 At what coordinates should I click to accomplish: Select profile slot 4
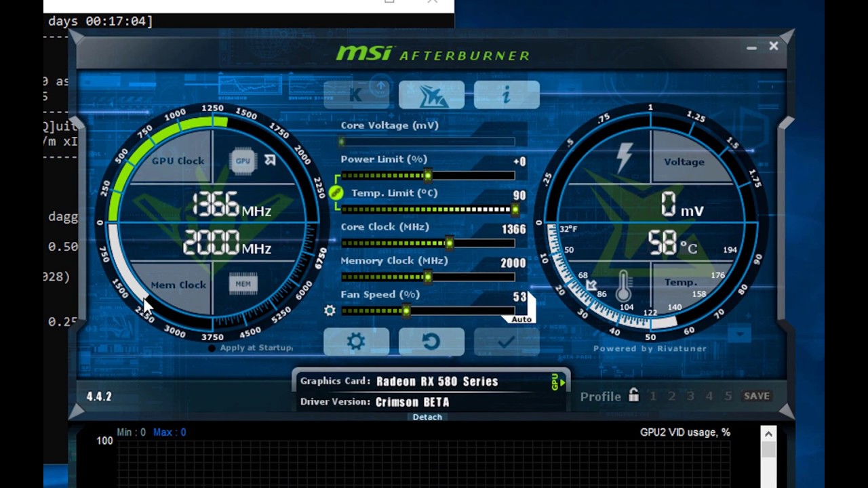coord(709,396)
